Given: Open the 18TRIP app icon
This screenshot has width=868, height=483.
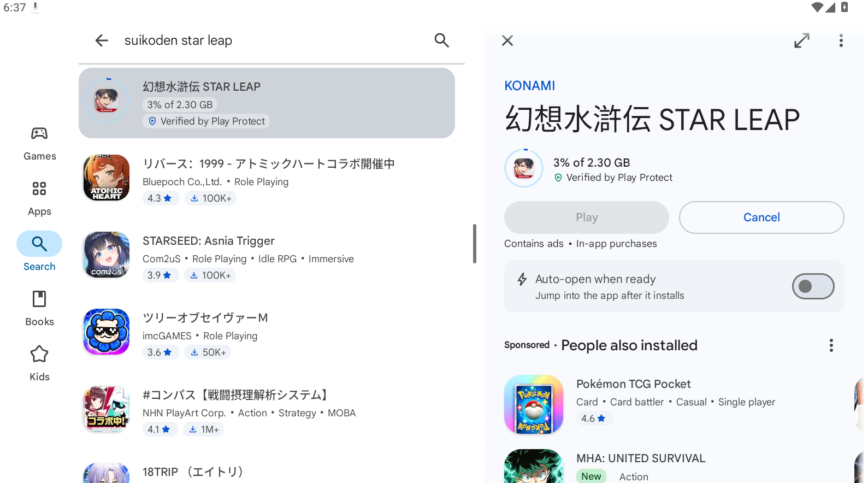Looking at the screenshot, I should click(x=107, y=473).
